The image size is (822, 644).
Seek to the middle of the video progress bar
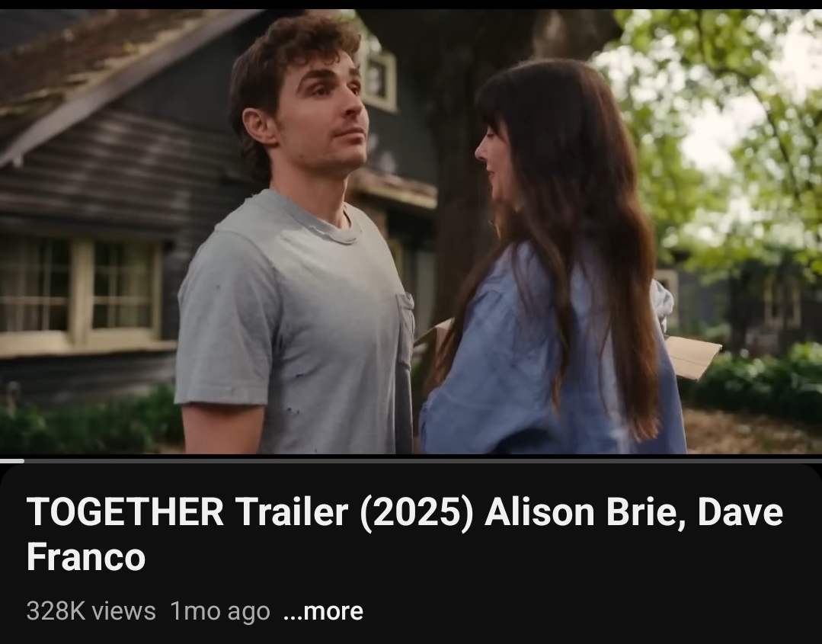click(411, 461)
